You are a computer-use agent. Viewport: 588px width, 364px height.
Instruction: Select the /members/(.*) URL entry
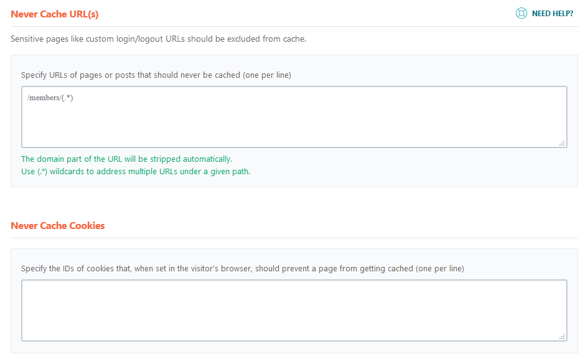coord(49,97)
